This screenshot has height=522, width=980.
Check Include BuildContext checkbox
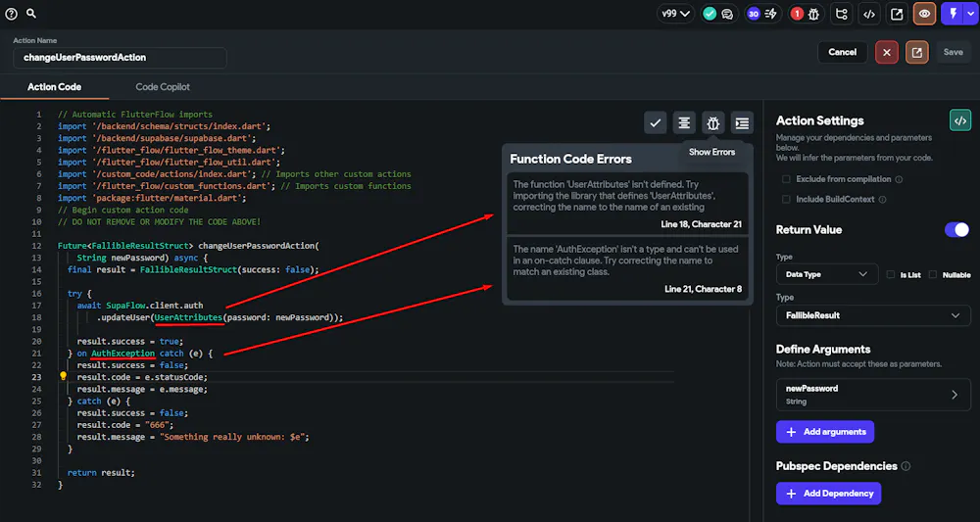point(786,200)
